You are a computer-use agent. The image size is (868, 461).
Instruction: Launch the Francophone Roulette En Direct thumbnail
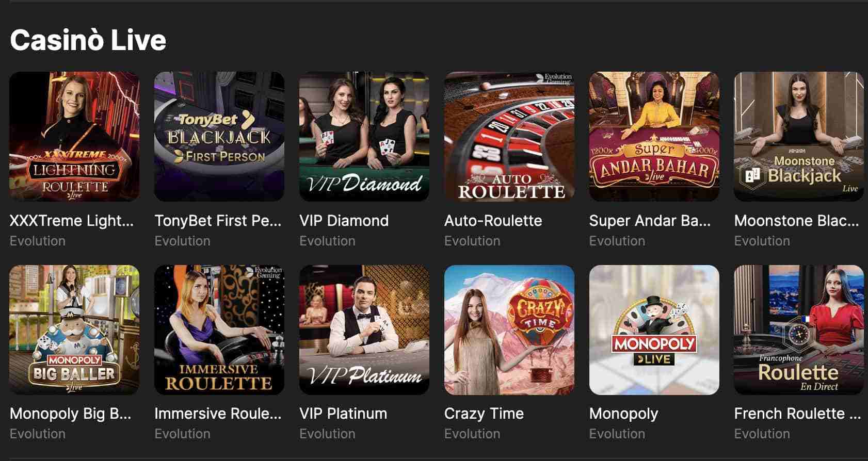point(799,330)
